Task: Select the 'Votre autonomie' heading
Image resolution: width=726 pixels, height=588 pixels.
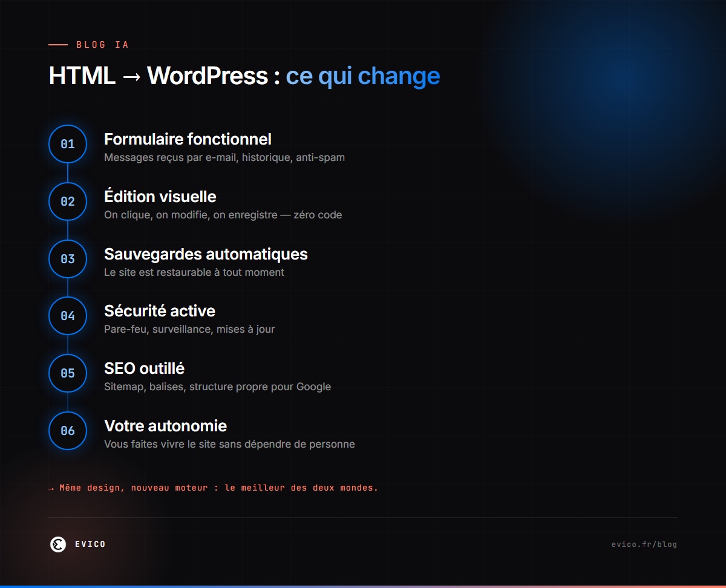Action: coord(166,426)
